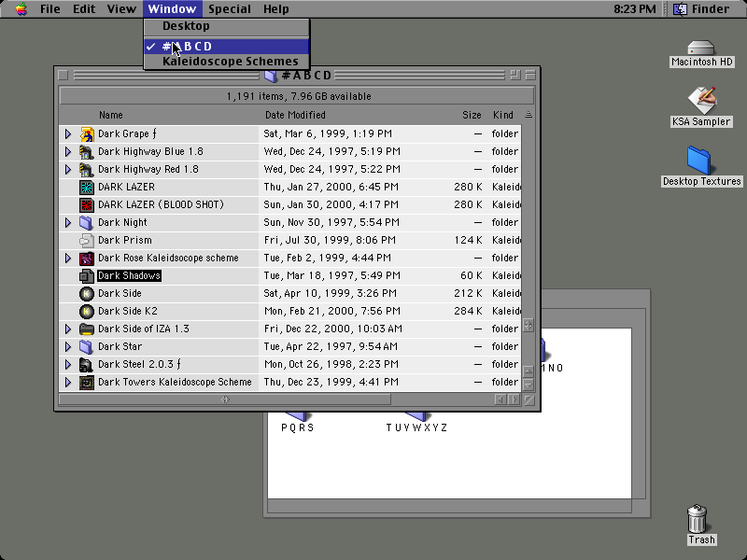Open the Special menu
This screenshot has width=747, height=560.
(230, 8)
